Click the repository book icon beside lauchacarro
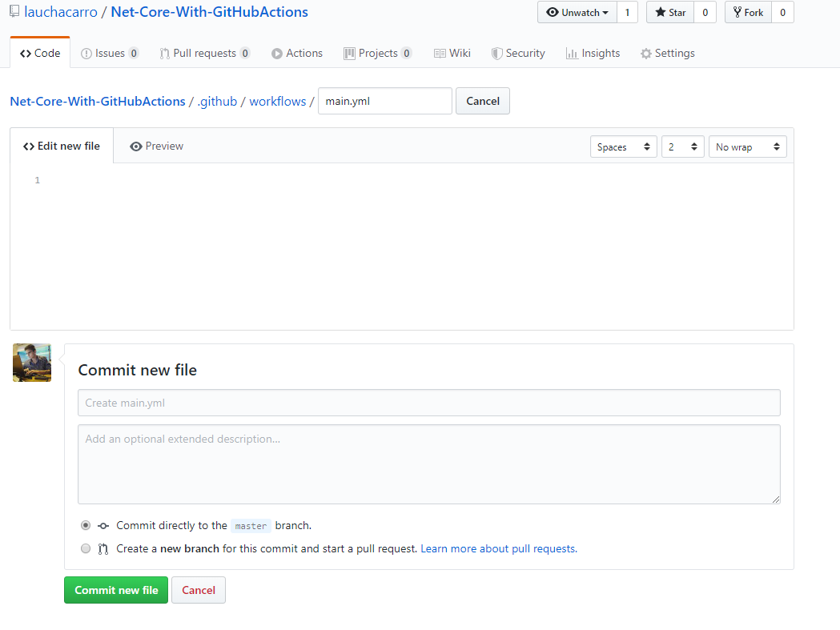This screenshot has height=630, width=840. (14, 11)
